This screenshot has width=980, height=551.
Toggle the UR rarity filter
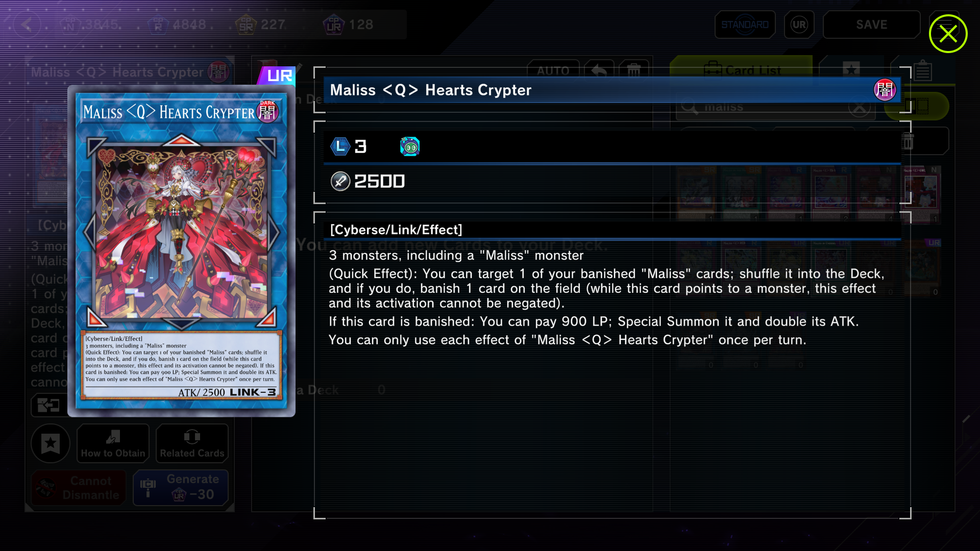(x=799, y=24)
